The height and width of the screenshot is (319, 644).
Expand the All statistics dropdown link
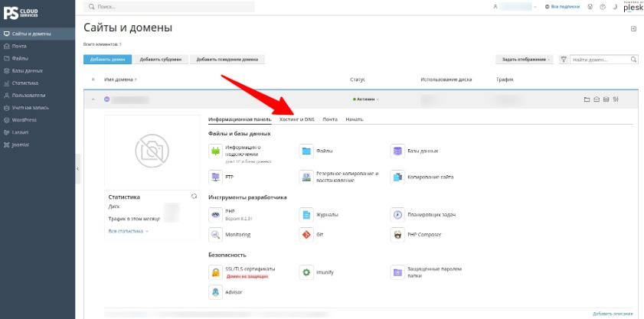[129, 231]
